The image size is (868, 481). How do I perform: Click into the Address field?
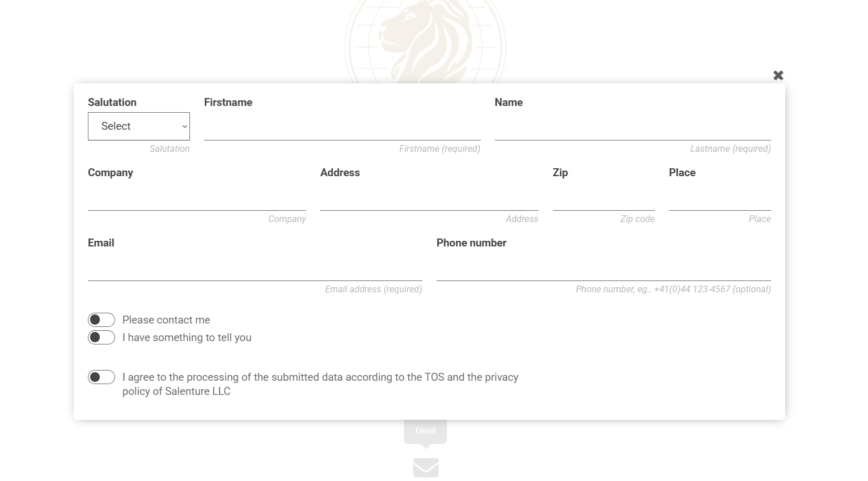(429, 197)
